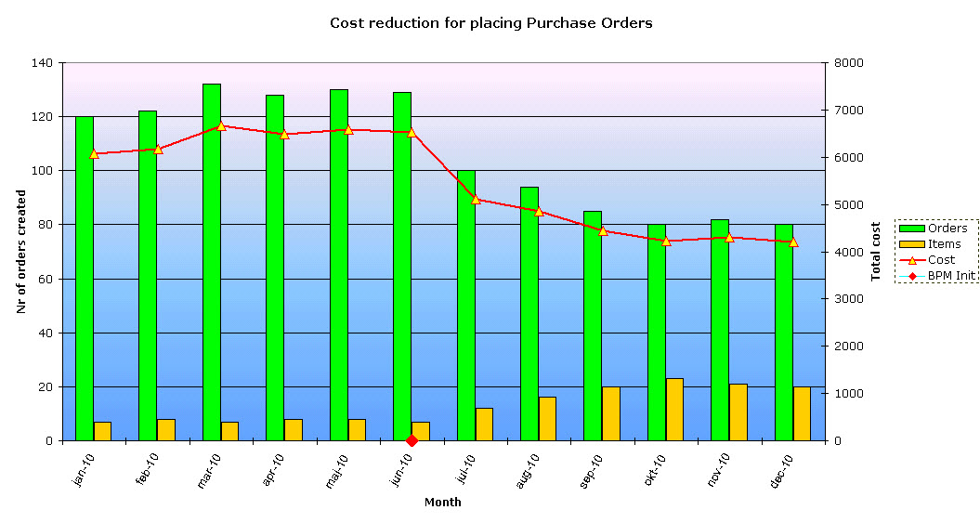This screenshot has width=980, height=523.
Task: Click the "Total cost" right axis title
Action: click(x=875, y=252)
